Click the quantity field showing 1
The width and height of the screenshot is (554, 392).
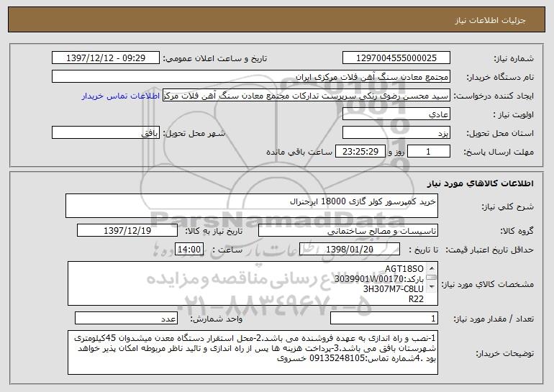tap(384, 318)
